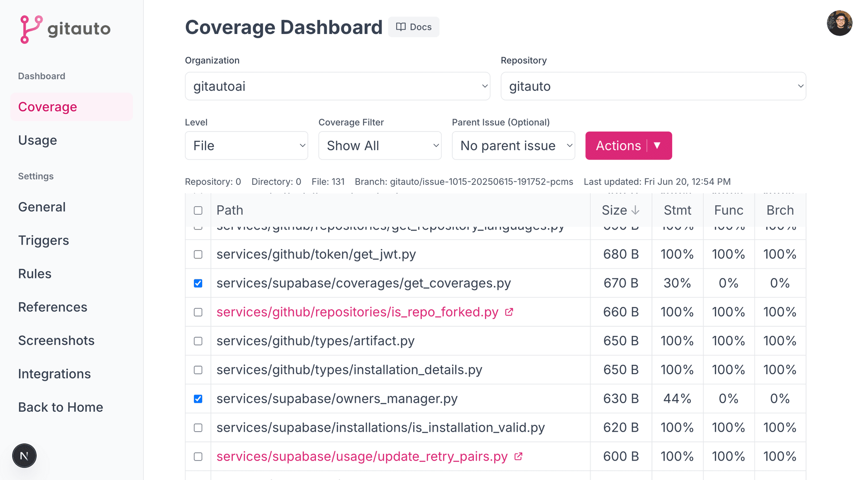Click services/supabase/owners_manager.py path text

337,399
